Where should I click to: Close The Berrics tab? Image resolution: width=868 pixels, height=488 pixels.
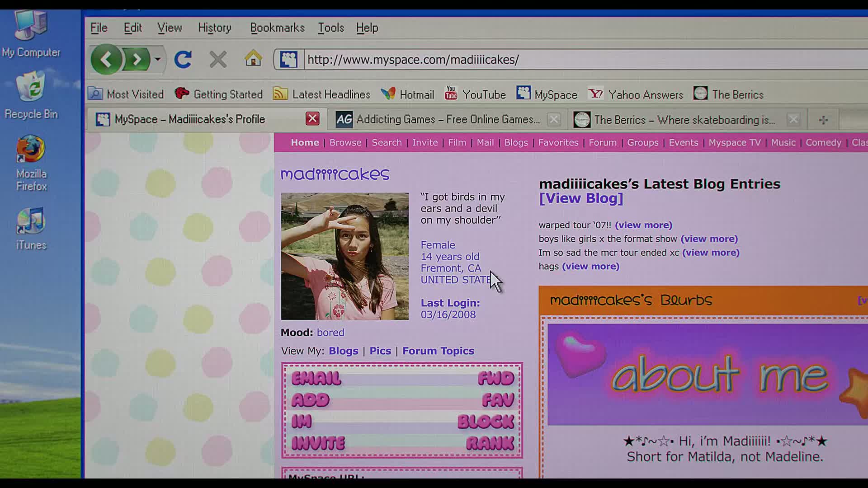point(793,120)
